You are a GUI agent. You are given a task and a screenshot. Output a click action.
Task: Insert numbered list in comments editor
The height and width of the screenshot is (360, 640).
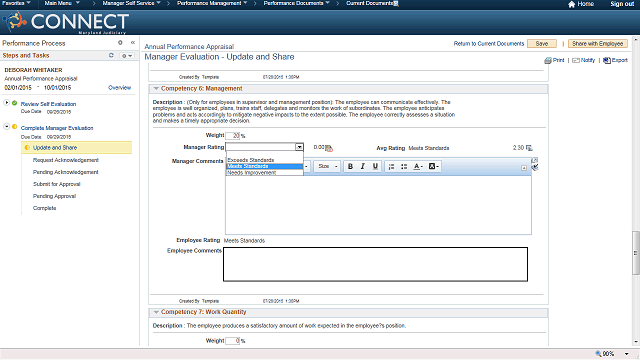pyautogui.click(x=391, y=167)
